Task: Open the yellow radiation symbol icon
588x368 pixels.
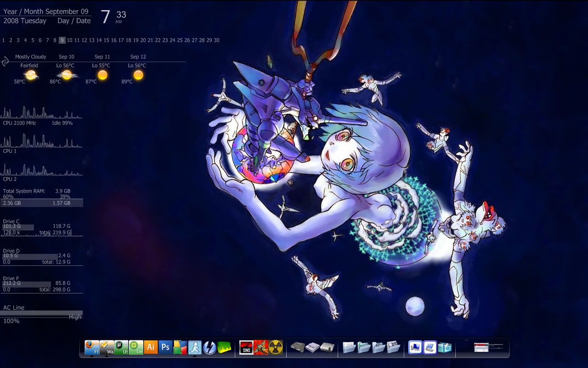Action: pyautogui.click(x=276, y=347)
